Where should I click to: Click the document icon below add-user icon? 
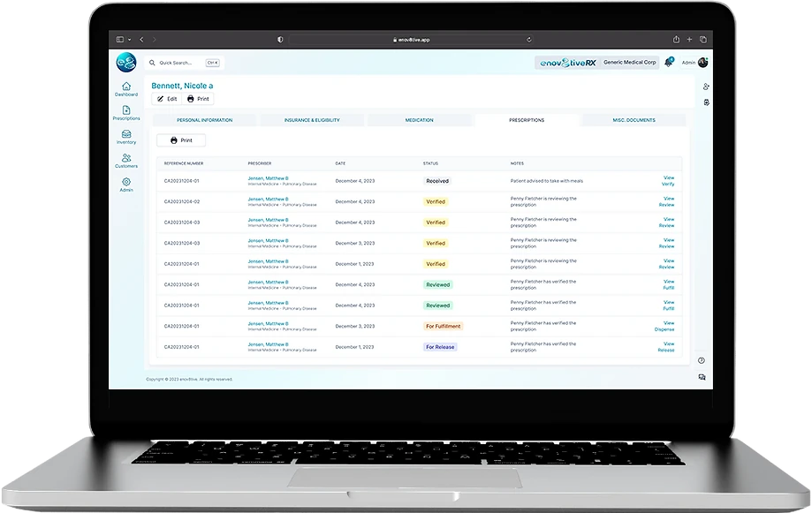[706, 102]
